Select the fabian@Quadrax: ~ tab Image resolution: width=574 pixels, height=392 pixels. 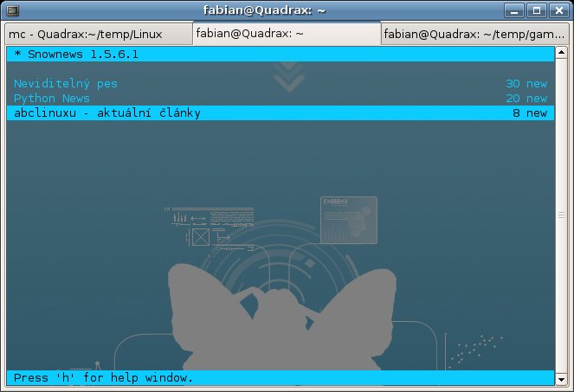point(287,33)
